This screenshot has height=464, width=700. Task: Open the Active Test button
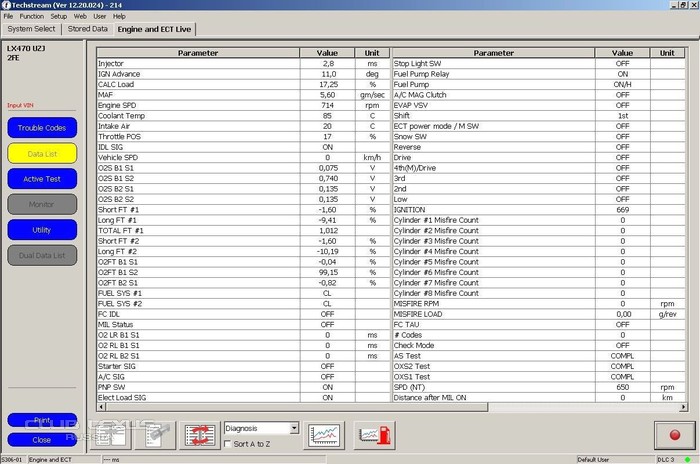coord(41,178)
